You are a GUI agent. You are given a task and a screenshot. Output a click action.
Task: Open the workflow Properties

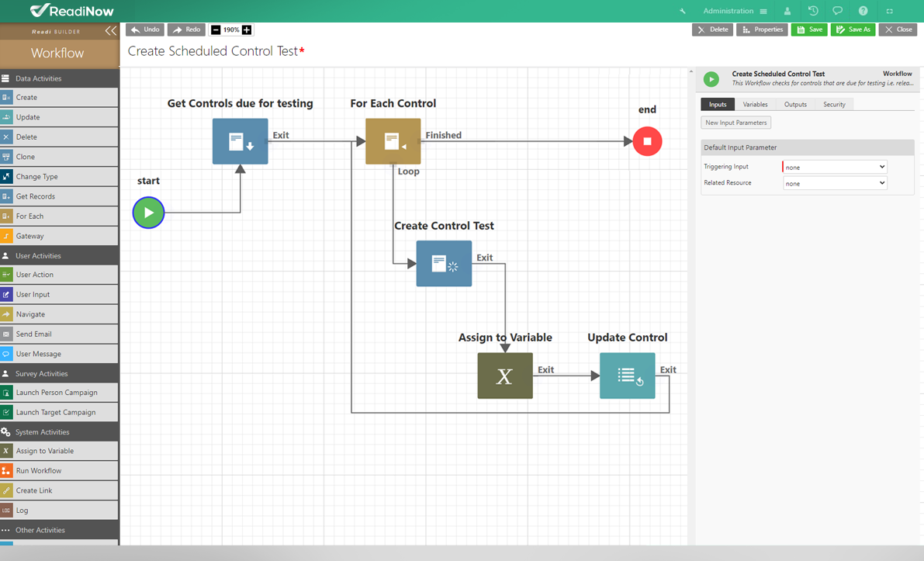click(x=762, y=29)
